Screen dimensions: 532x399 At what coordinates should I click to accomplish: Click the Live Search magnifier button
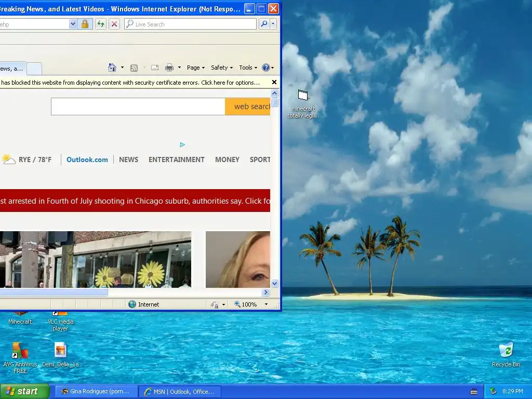point(264,24)
